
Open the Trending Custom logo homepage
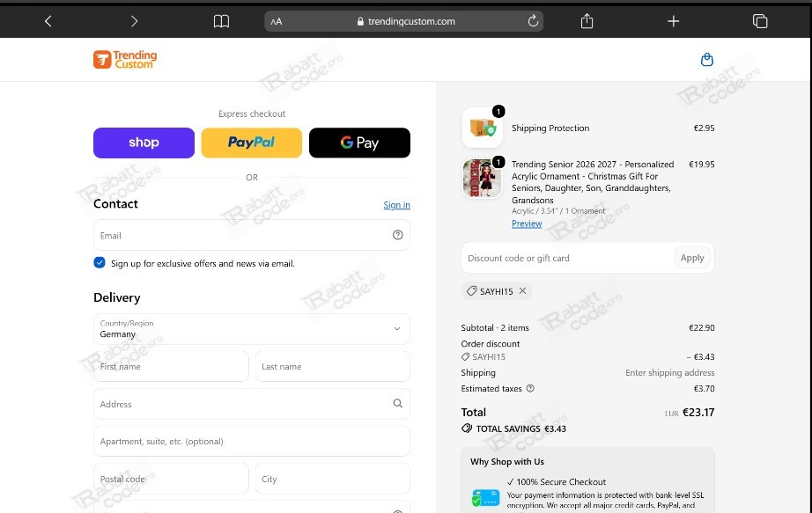point(125,60)
